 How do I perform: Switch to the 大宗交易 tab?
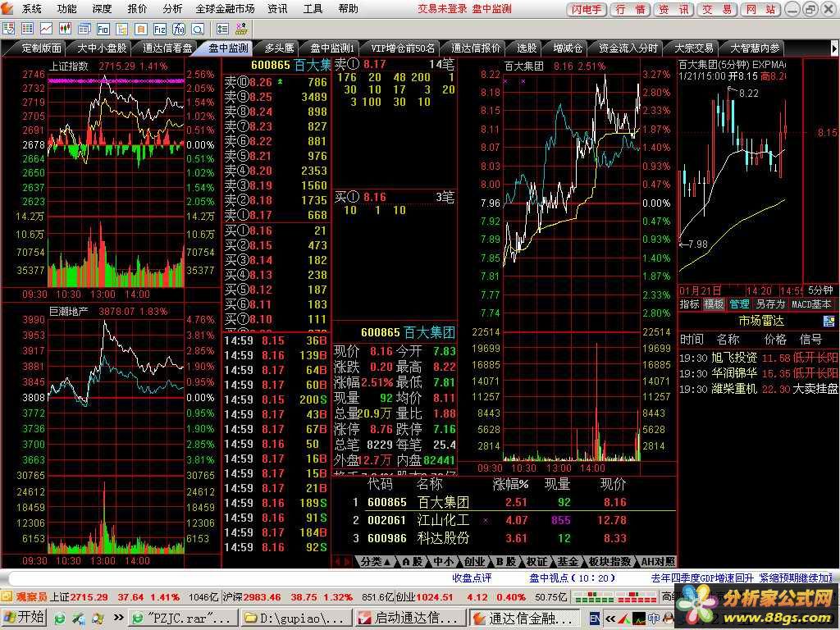pos(694,48)
